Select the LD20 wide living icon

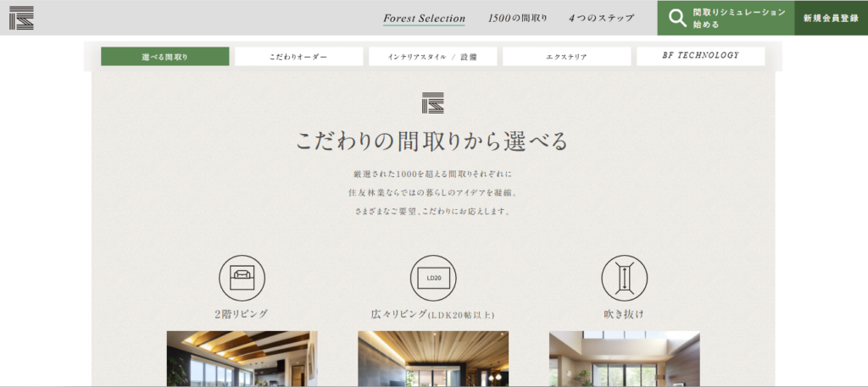[433, 278]
